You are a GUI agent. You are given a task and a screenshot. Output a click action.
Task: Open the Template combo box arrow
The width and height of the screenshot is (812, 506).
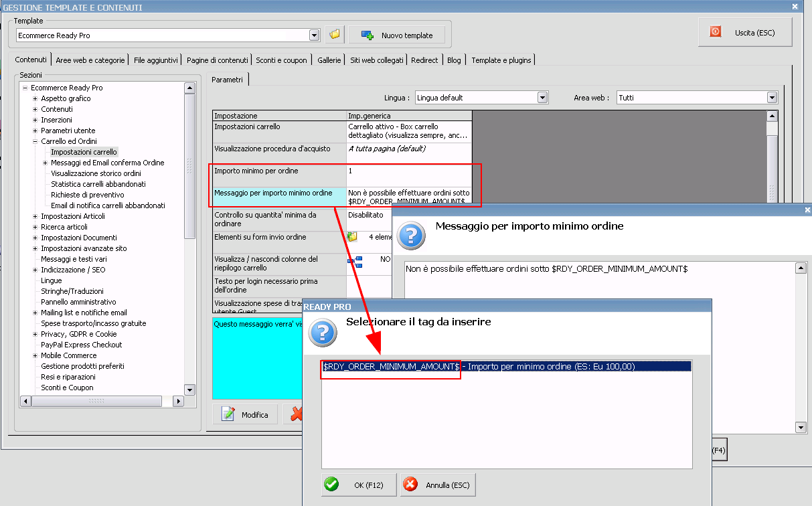[315, 35]
